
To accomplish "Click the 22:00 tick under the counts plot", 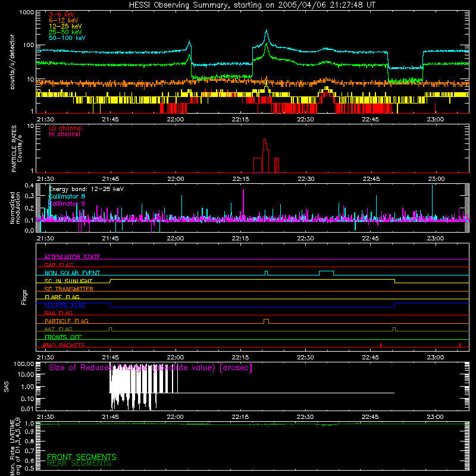I will tap(176, 120).
